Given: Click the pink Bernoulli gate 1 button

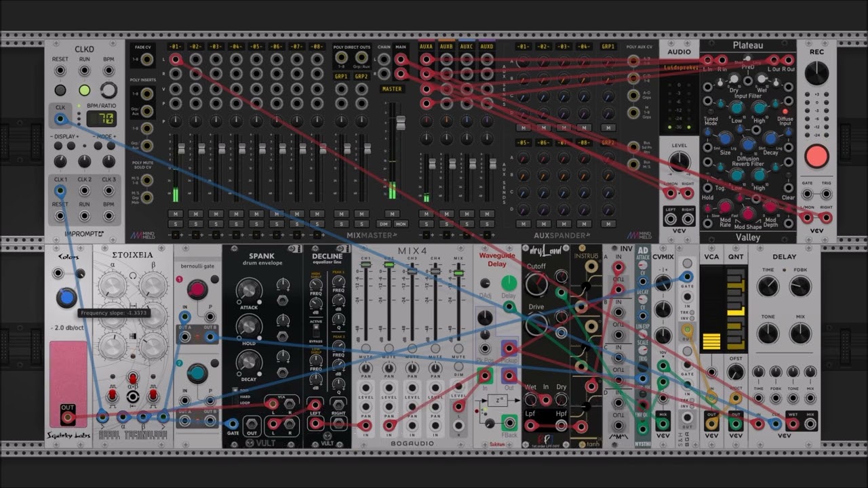Looking at the screenshot, I should (197, 290).
